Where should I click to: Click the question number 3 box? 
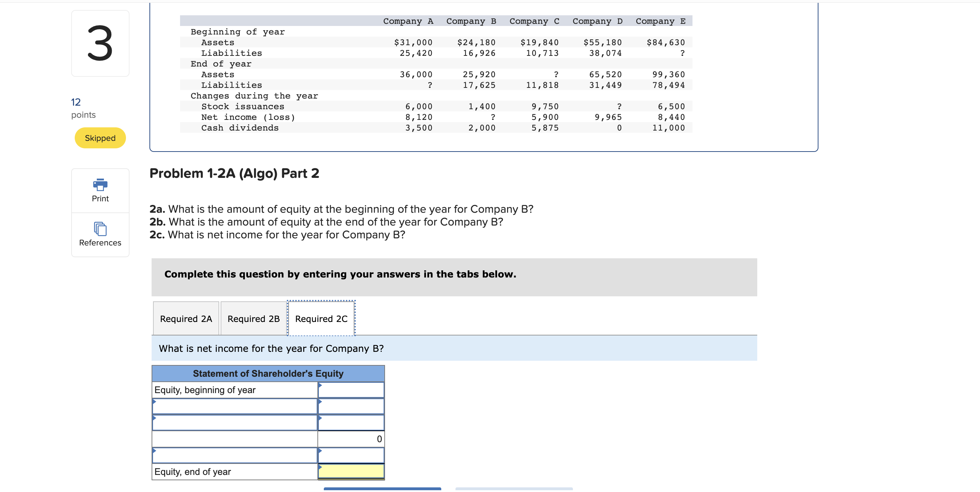100,43
